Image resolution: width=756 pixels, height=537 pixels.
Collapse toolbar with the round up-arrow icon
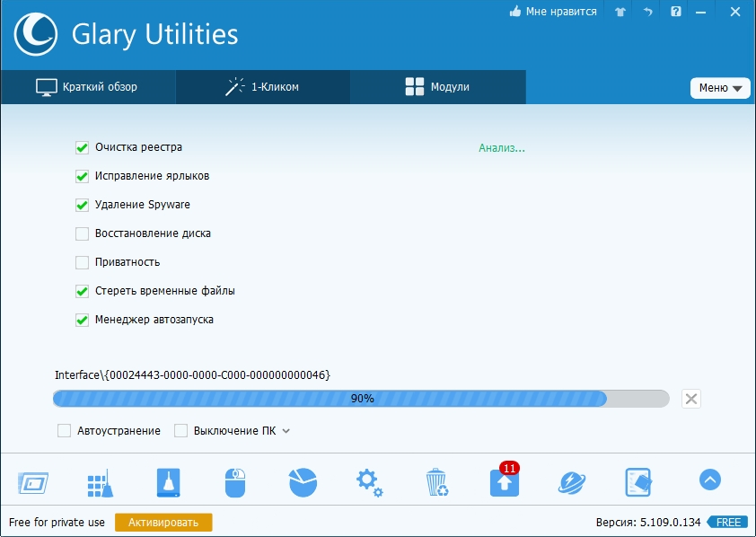[x=709, y=480]
